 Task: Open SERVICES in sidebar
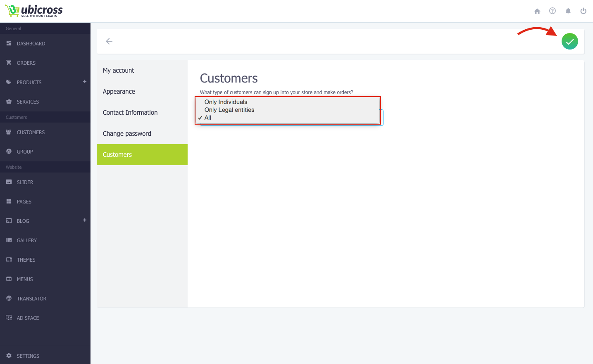[x=28, y=102]
